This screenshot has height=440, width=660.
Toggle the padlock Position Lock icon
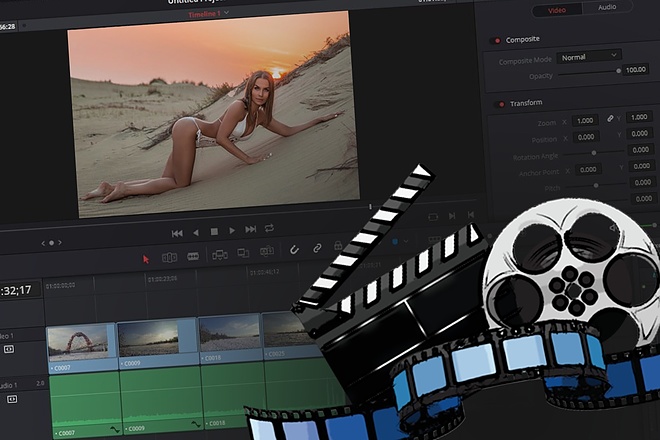click(338, 245)
